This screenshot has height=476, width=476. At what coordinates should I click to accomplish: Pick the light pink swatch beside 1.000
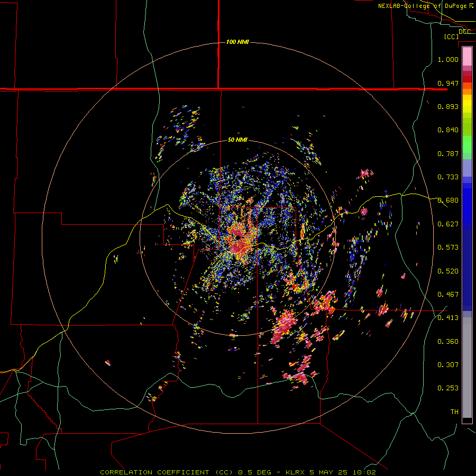click(x=467, y=57)
